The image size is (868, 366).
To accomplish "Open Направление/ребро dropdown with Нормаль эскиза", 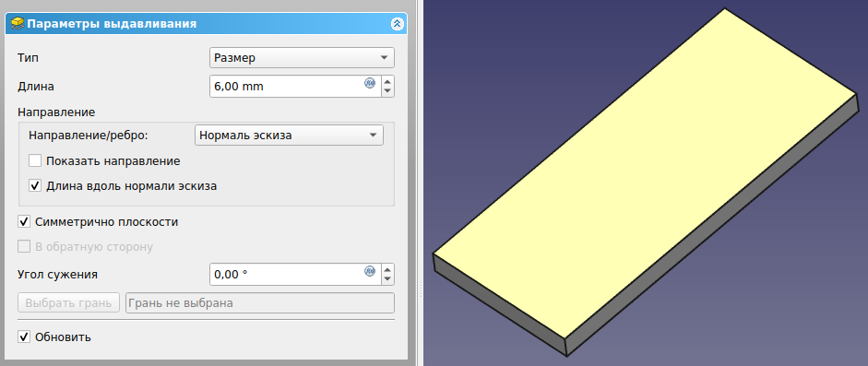I will point(289,136).
